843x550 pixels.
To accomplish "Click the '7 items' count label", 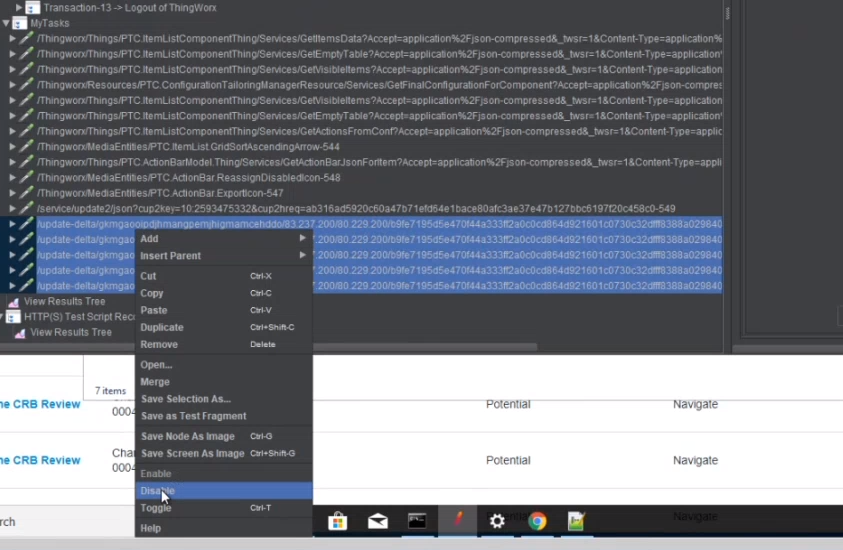I will (x=110, y=391).
